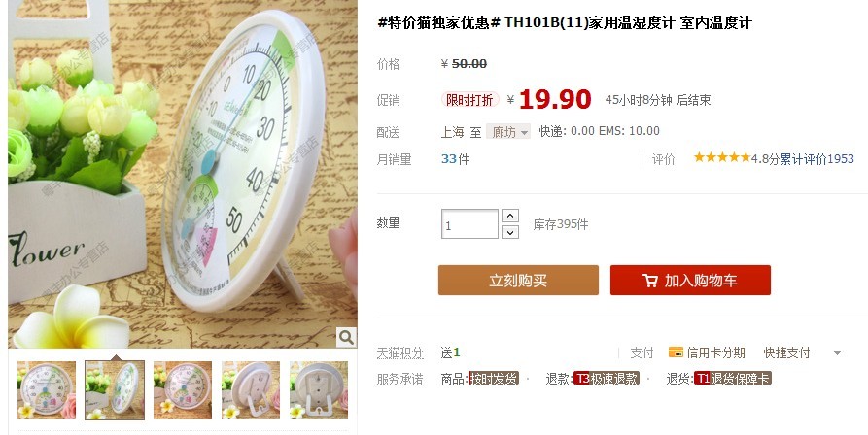Select the fourth thumbnail showing back stand
Viewport: 868px width, 435px height.
click(x=251, y=390)
